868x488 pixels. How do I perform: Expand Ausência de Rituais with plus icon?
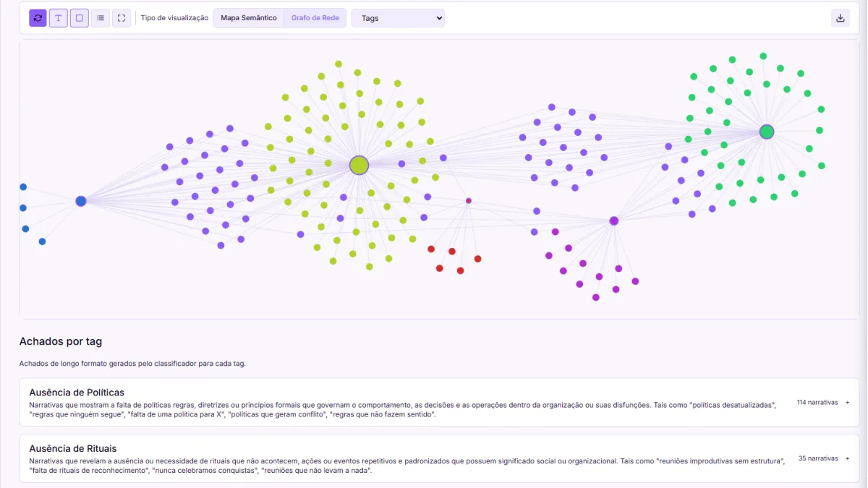pos(847,458)
